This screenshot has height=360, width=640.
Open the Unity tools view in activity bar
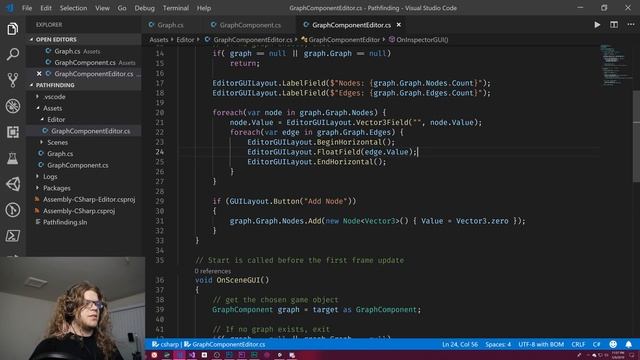[x=13, y=184]
